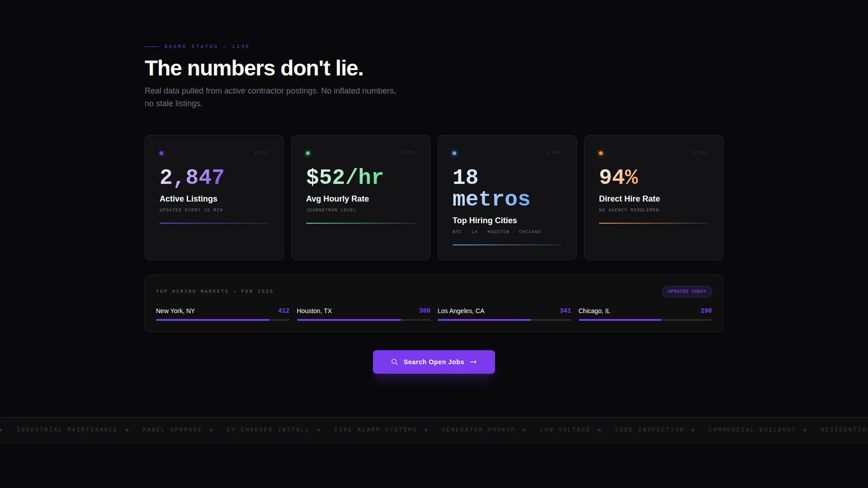Screen dimensions: 868x488
Task: Click the 18 metros figure
Action: coord(491,188)
